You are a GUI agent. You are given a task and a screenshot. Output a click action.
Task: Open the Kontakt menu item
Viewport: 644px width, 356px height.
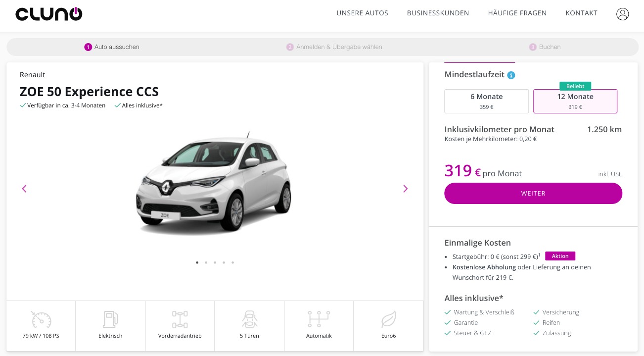pos(582,13)
